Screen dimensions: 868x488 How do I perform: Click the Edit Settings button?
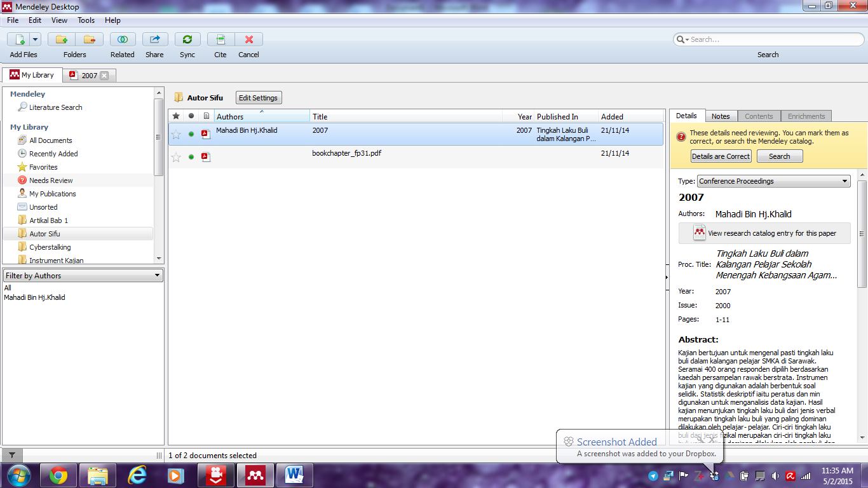[x=259, y=98]
